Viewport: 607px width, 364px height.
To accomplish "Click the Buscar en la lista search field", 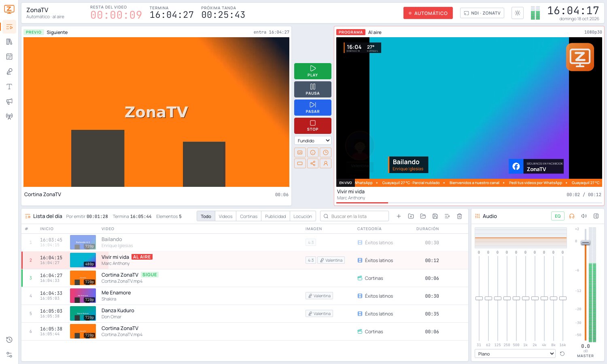I will (x=354, y=216).
